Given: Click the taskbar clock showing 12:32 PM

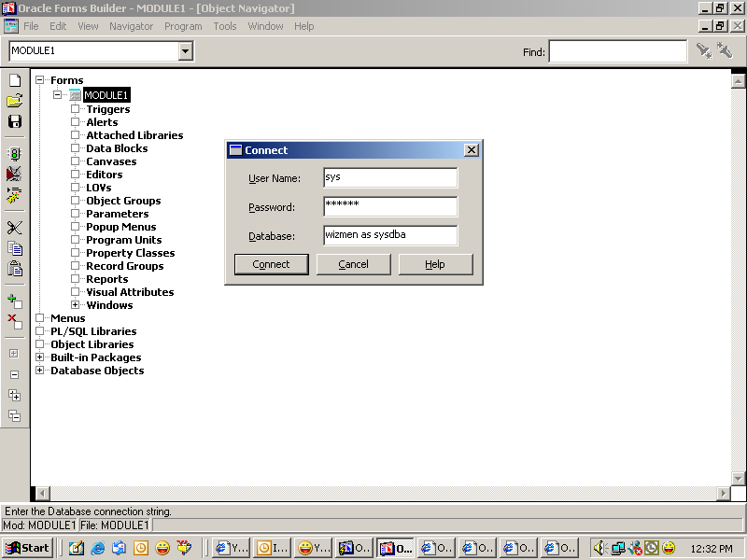Looking at the screenshot, I should coord(712,549).
